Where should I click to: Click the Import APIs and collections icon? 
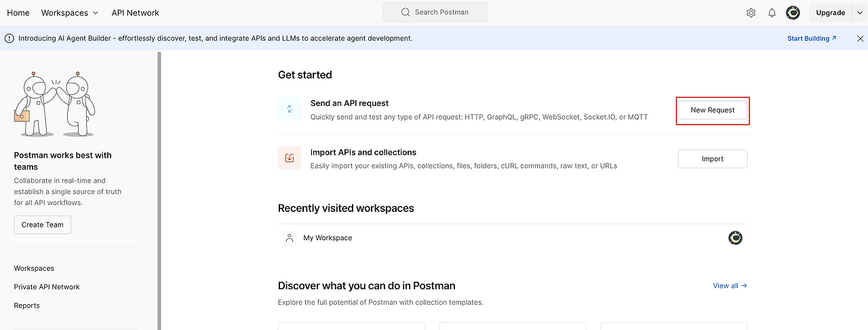pyautogui.click(x=290, y=158)
